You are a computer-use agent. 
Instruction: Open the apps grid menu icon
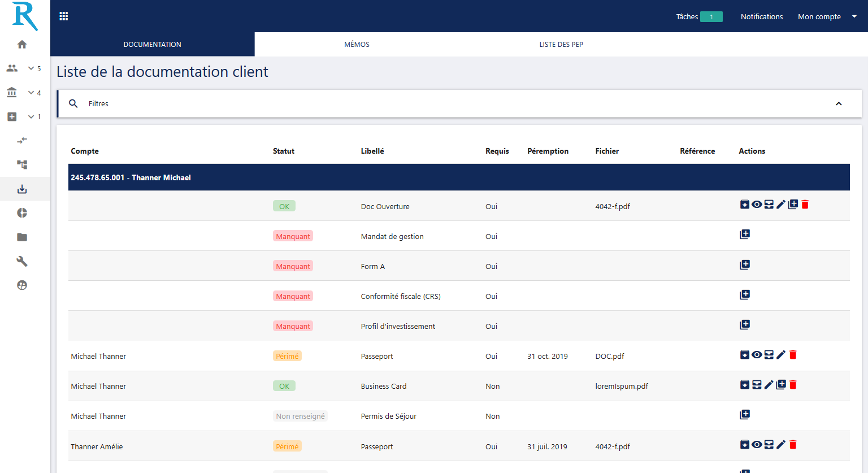(x=64, y=16)
